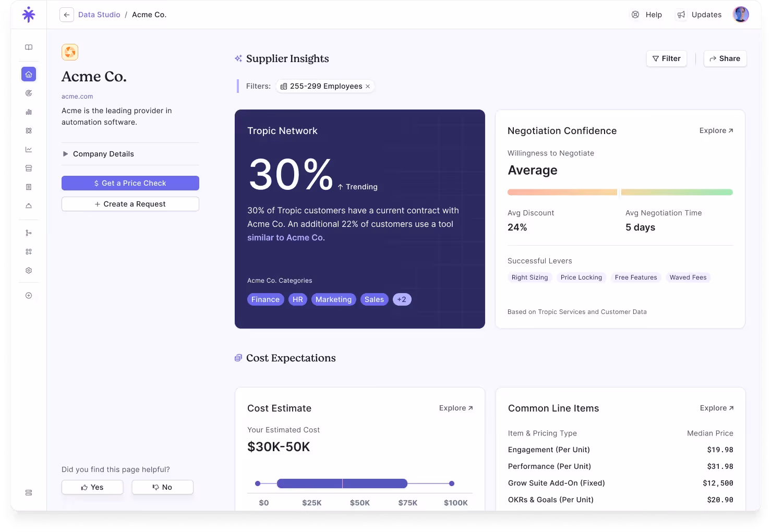Click the 255-299 Employees filter chip
This screenshot has height=532, width=772.
(325, 87)
